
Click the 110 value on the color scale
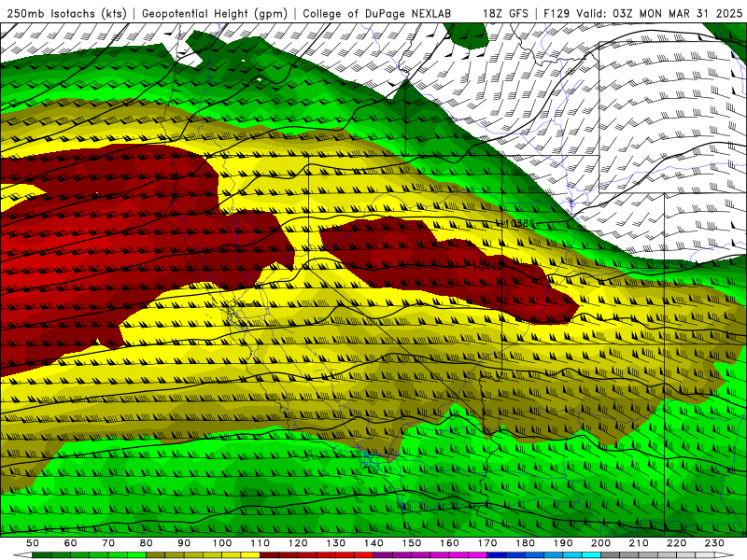click(261, 543)
